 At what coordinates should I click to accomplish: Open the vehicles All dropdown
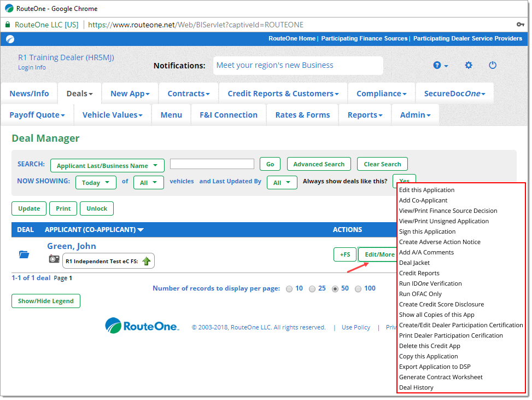pos(149,183)
